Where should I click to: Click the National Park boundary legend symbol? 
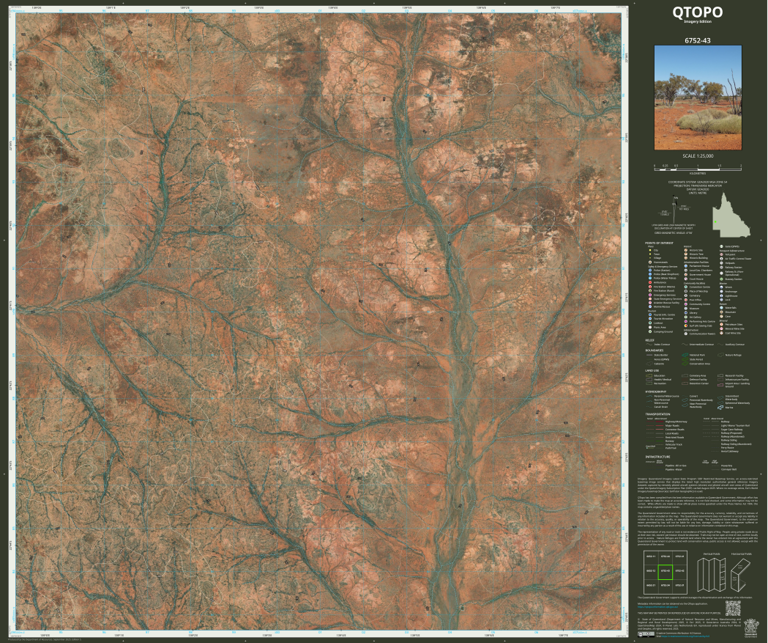click(685, 355)
